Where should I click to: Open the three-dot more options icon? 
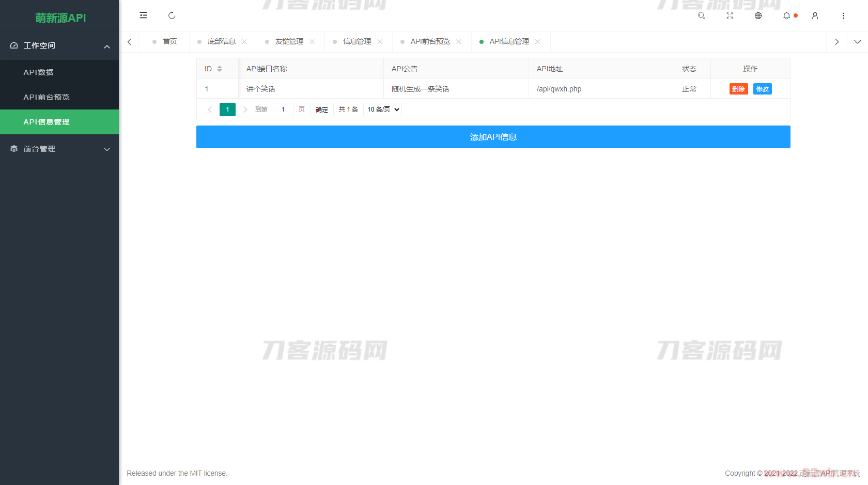point(843,15)
